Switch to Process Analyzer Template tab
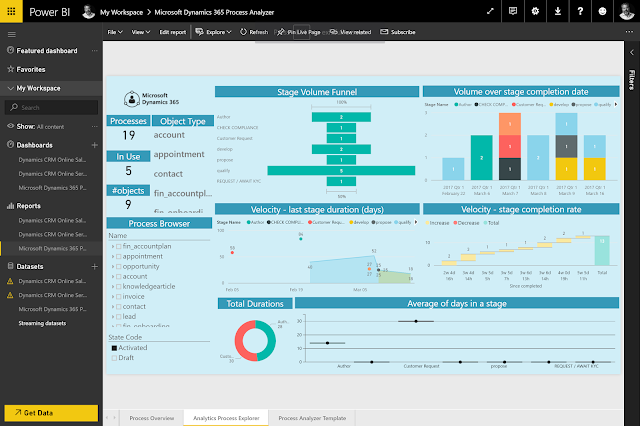This screenshot has width=640, height=426. [312, 418]
